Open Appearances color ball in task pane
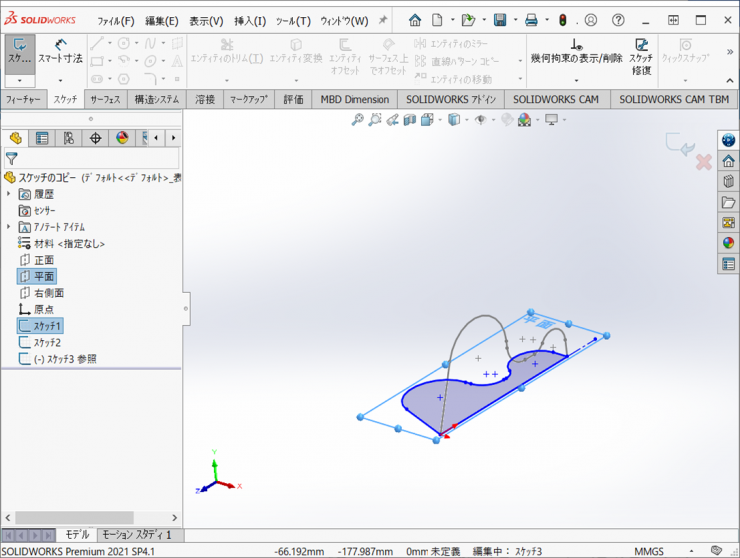This screenshot has width=740, height=558. pos(728,242)
